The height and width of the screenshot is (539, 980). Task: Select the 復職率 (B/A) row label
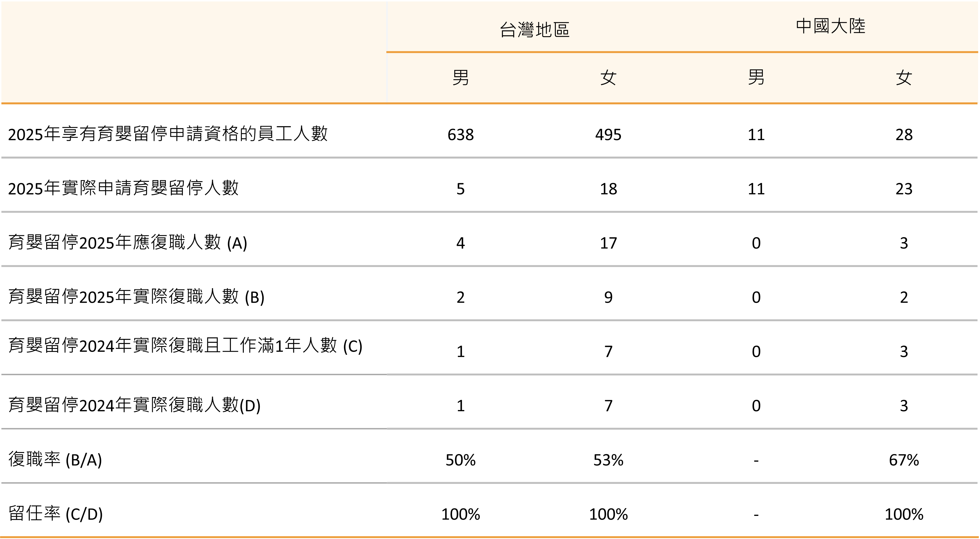click(x=55, y=459)
